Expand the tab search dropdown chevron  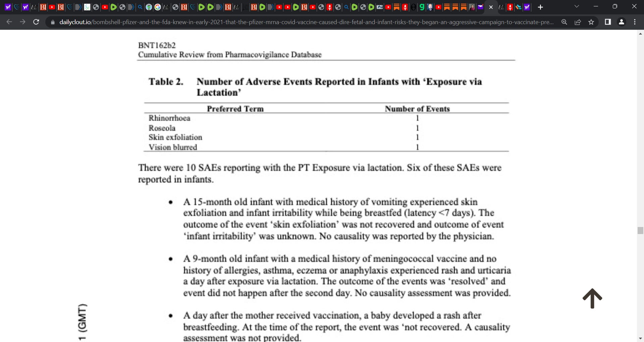point(577,7)
